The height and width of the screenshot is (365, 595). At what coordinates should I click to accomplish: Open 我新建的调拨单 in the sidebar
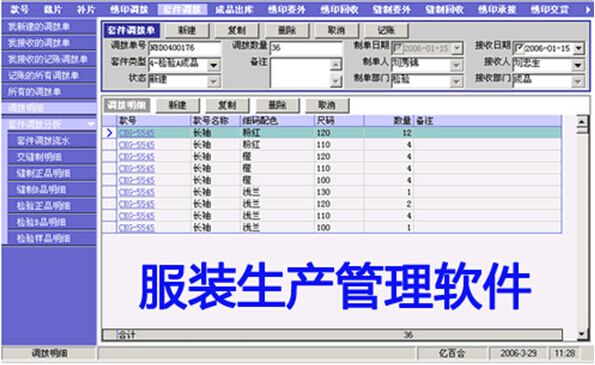pos(49,27)
